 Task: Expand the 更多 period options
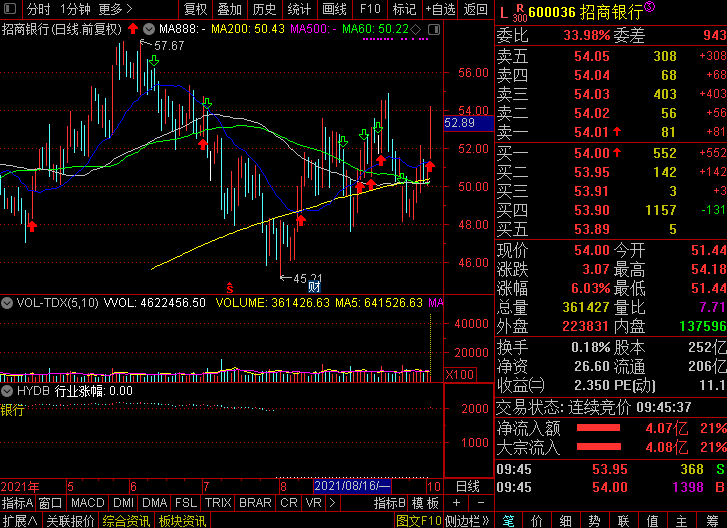(x=115, y=9)
